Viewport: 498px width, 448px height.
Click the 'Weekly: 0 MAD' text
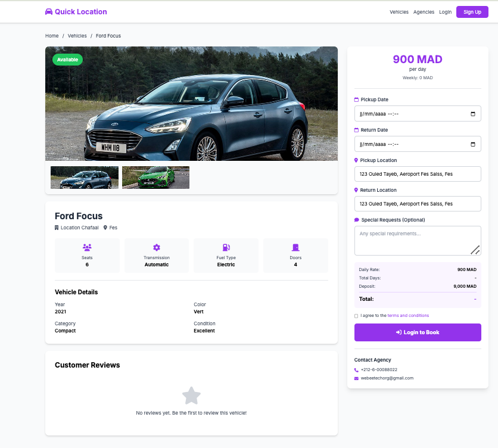coord(418,78)
